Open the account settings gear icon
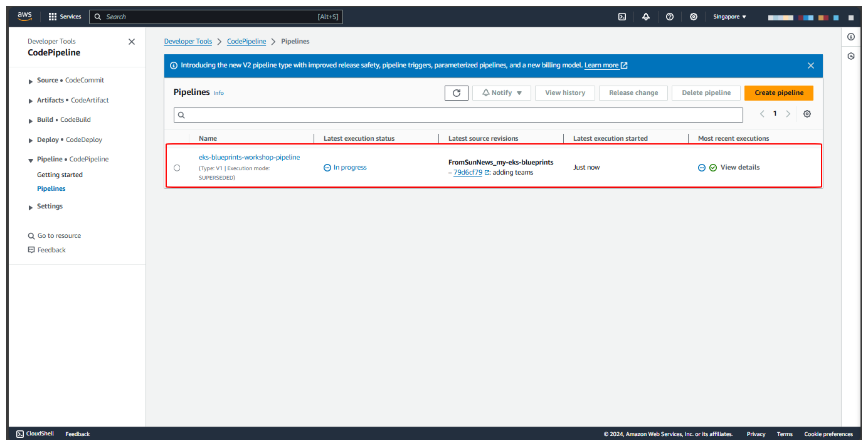This screenshot has height=447, width=868. click(693, 16)
